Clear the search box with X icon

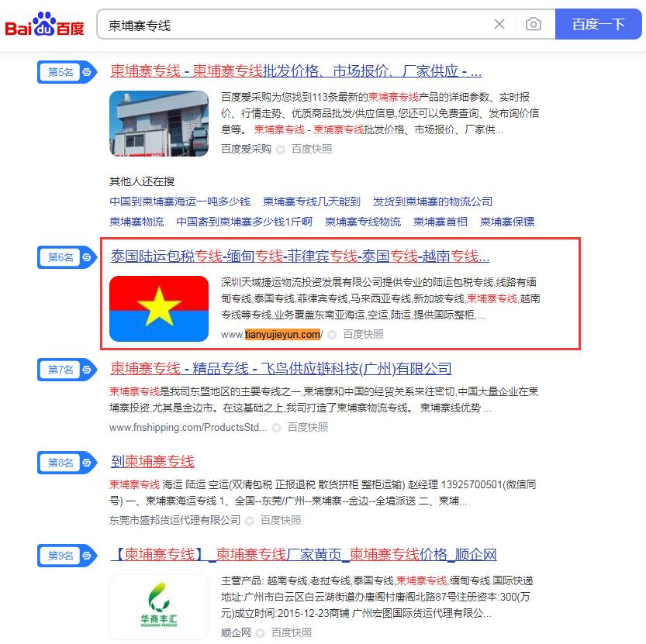pyautogui.click(x=499, y=24)
